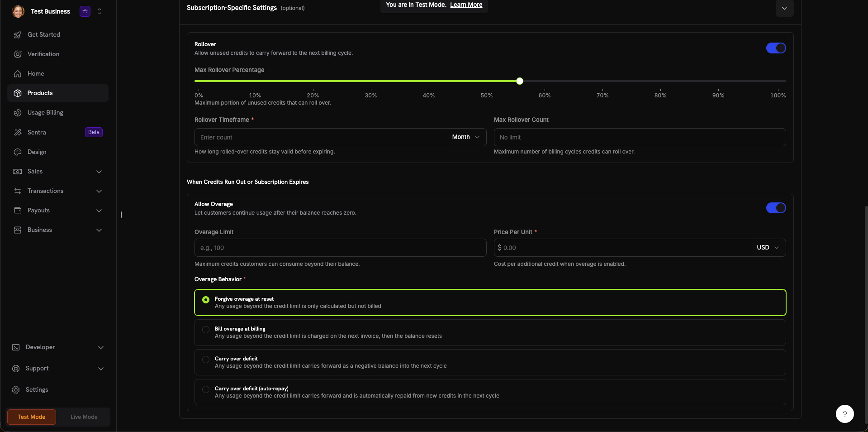868x432 pixels.
Task: Click the Get Started rocket icon
Action: coord(18,34)
